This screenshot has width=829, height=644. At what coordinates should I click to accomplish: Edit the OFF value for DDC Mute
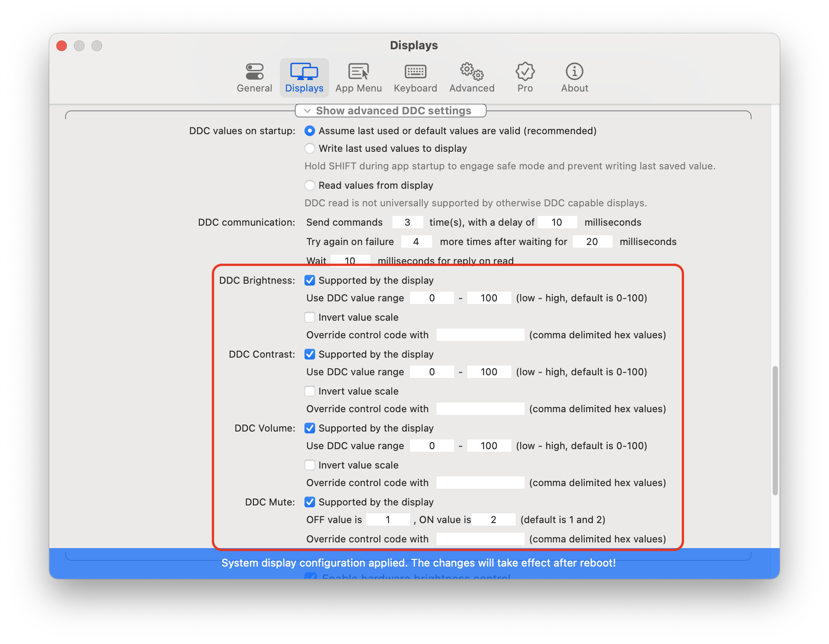(x=388, y=520)
